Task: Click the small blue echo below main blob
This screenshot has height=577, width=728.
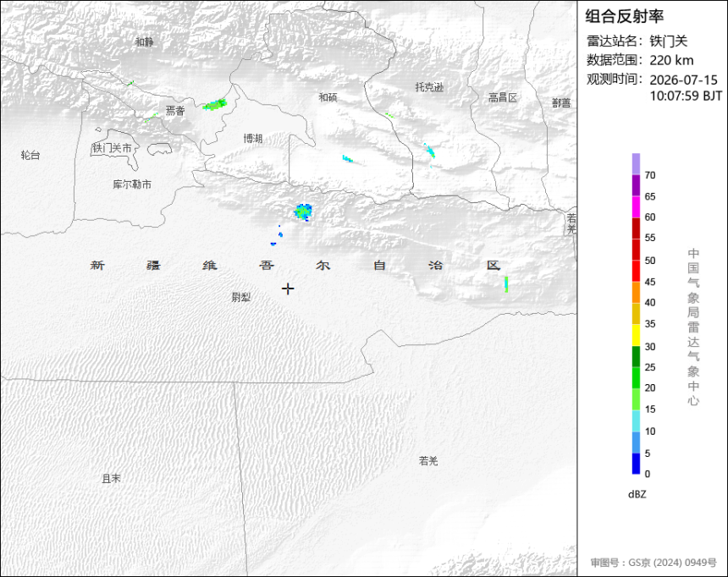Action: (x=273, y=244)
